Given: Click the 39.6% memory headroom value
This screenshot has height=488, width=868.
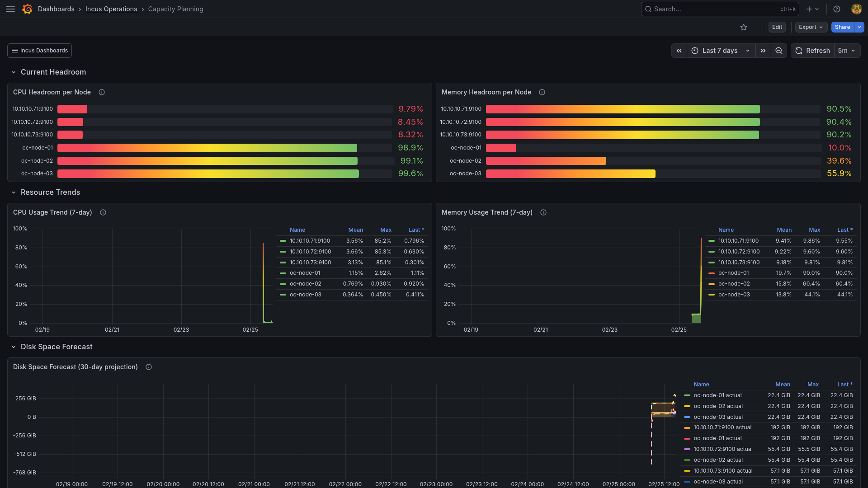Looking at the screenshot, I should tap(839, 161).
